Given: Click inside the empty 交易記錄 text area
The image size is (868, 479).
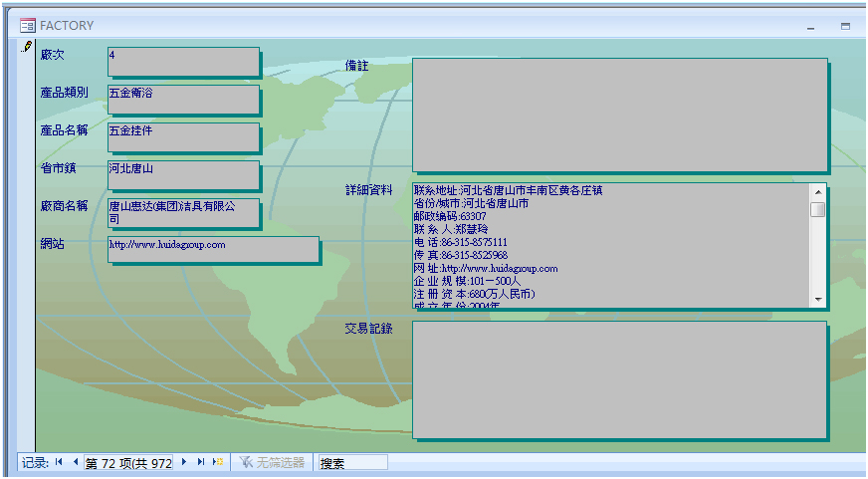Looking at the screenshot, I should click(x=619, y=379).
